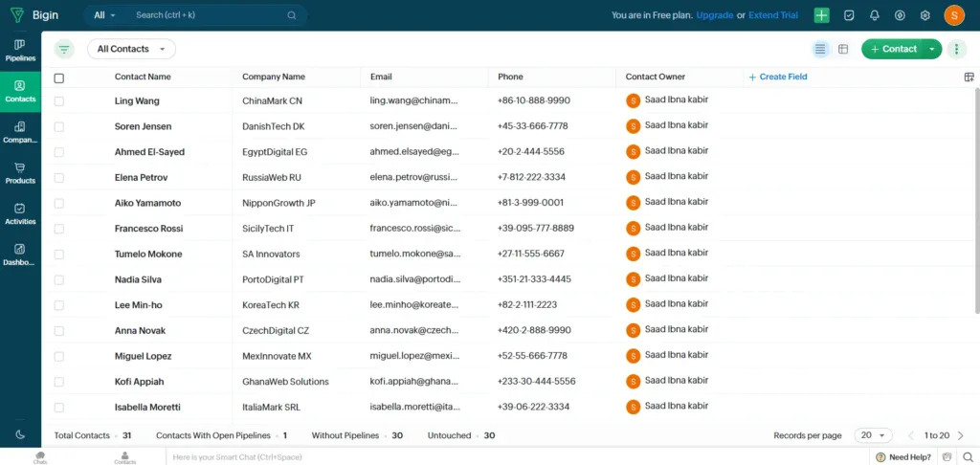Switch to sheet view icon
Screen dimensions: 980x465
point(843,49)
